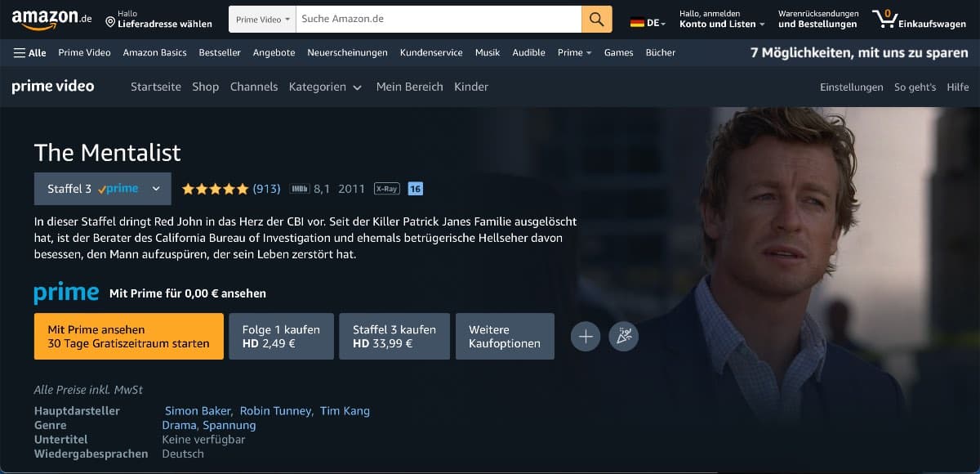The width and height of the screenshot is (980, 474).
Task: Click the Amazon.de logo
Action: tap(51, 19)
